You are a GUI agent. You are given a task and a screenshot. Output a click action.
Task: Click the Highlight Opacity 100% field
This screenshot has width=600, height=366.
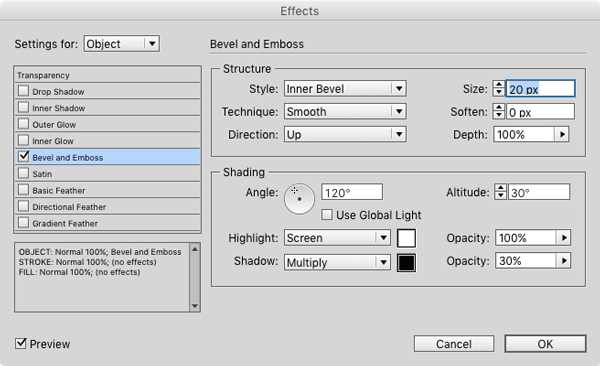[526, 238]
